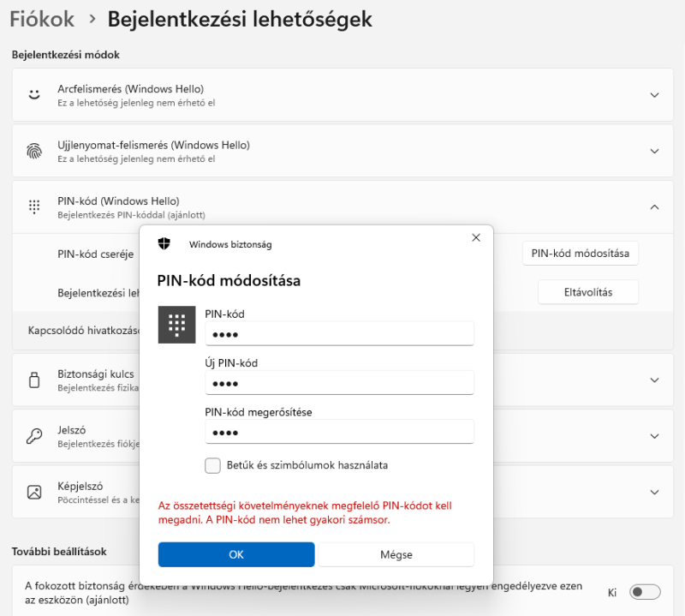Expand the Arcfelismerés section chevron

click(655, 95)
